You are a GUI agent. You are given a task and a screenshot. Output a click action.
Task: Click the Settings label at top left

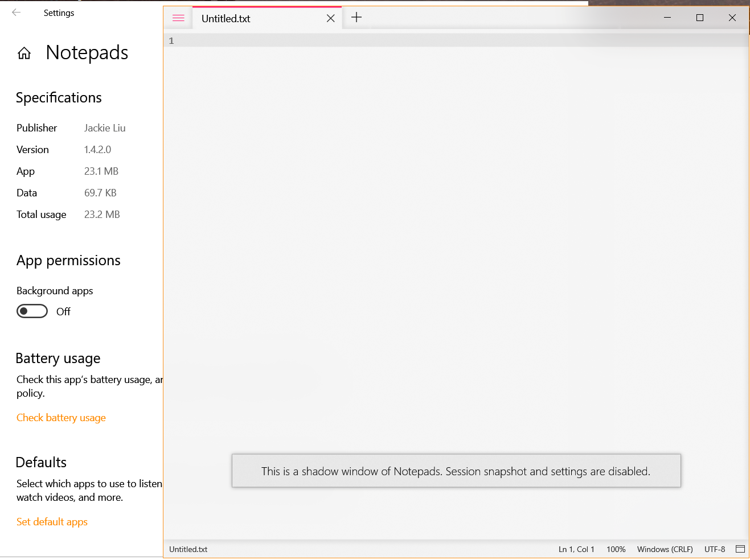59,12
